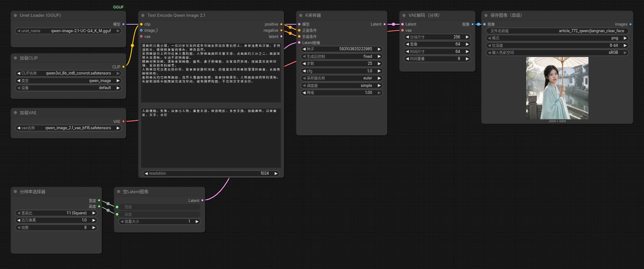Open the CLIP名称 dropdown
644x269 pixels.
tap(68, 74)
